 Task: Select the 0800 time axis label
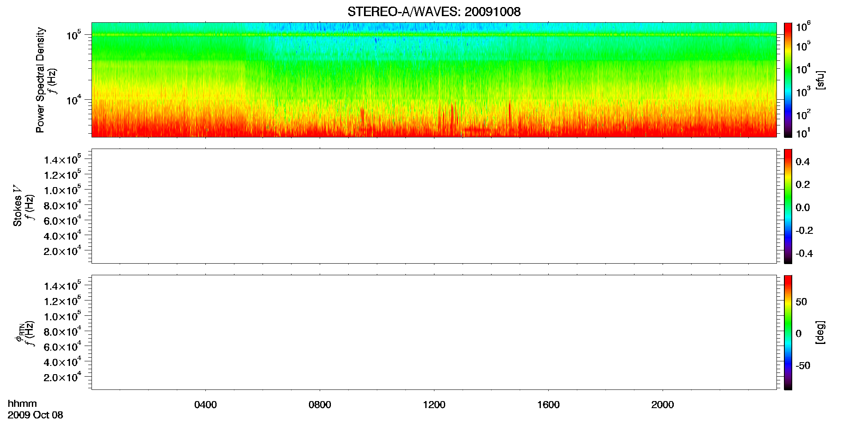click(x=320, y=405)
